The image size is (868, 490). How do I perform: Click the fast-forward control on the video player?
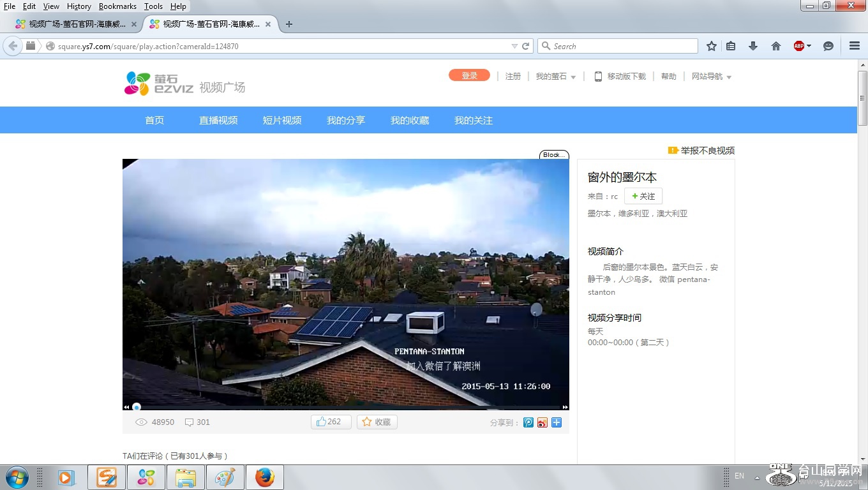(565, 407)
